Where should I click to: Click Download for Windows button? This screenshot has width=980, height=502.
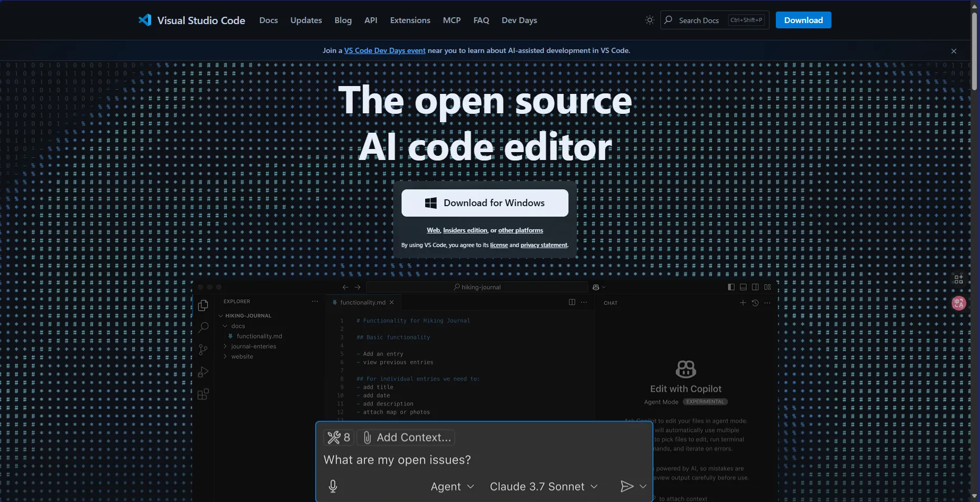coord(484,203)
